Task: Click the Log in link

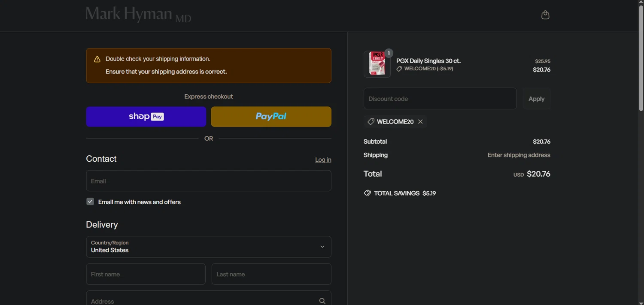Action: pos(323,160)
